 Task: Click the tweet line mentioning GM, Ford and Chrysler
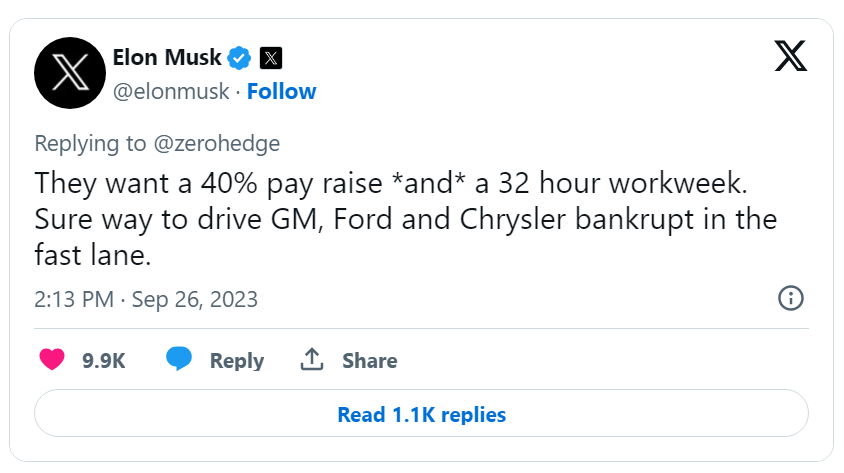405,220
